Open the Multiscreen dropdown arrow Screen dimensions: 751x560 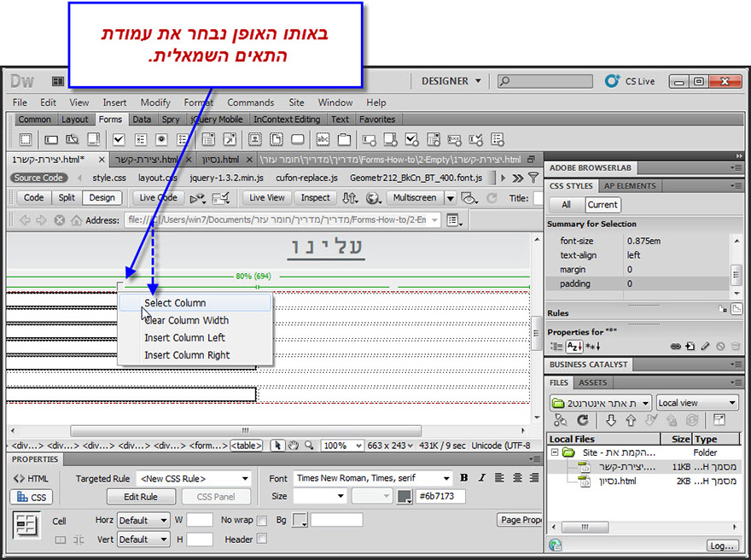pos(451,198)
